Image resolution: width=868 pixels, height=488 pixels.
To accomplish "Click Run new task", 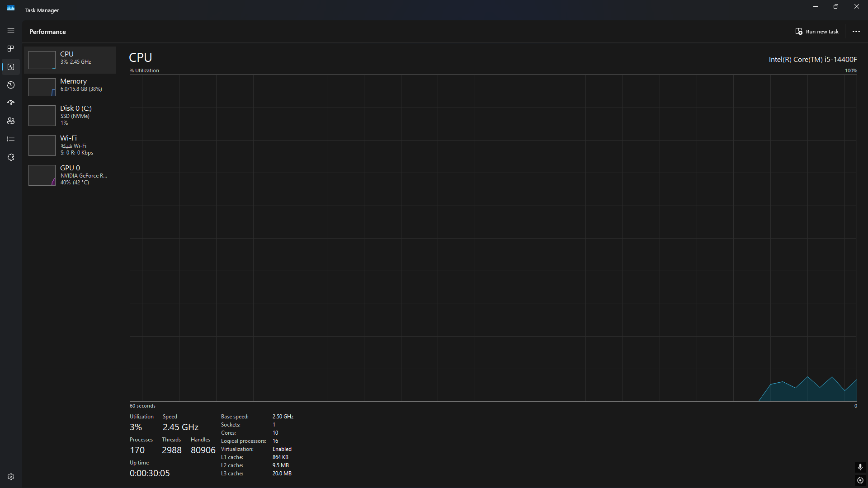I will (x=817, y=32).
